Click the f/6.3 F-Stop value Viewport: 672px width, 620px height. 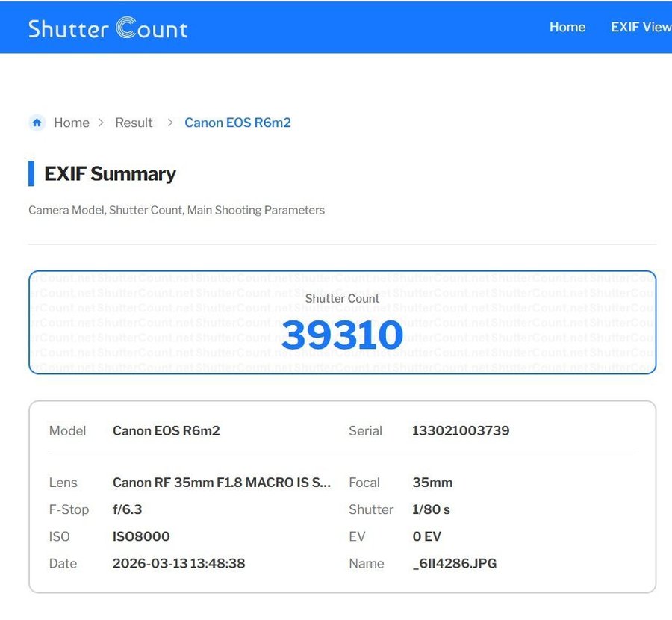pyautogui.click(x=128, y=509)
